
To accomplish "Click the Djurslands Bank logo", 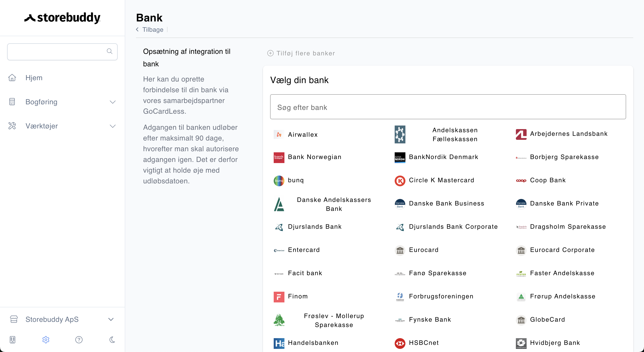I will (x=279, y=227).
